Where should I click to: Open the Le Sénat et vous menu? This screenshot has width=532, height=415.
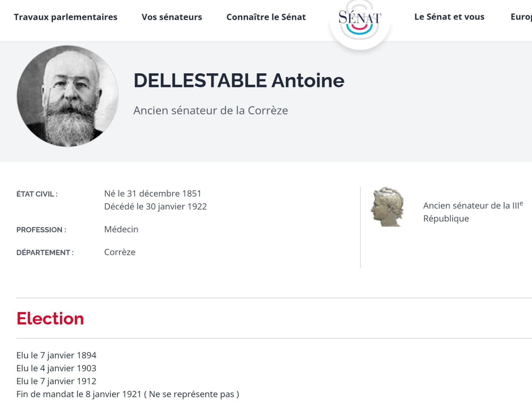(449, 17)
